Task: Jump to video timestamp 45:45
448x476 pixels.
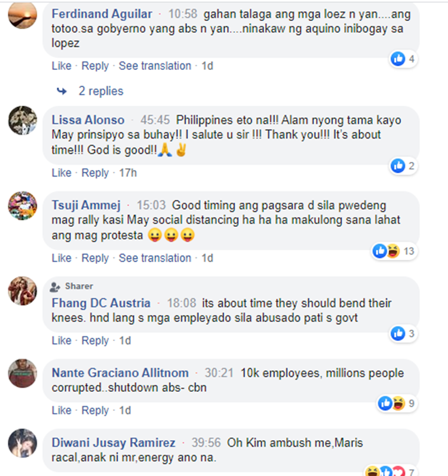Action: (x=155, y=120)
